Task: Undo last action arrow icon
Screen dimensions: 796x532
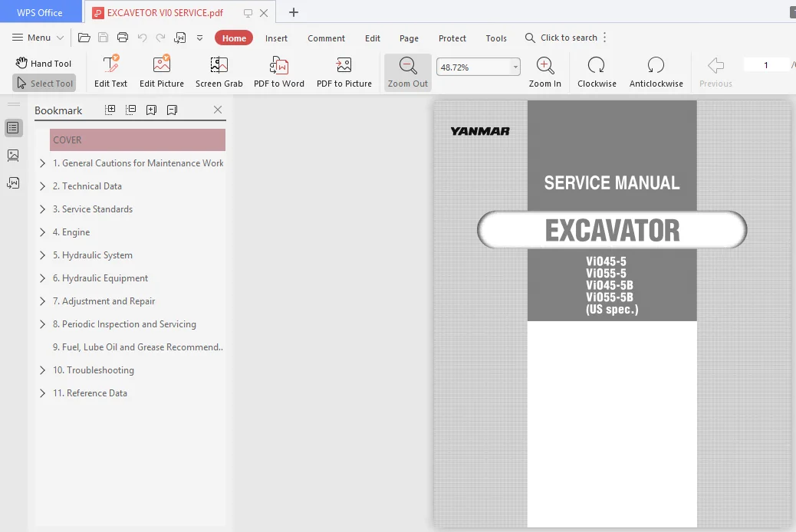Action: coord(142,38)
